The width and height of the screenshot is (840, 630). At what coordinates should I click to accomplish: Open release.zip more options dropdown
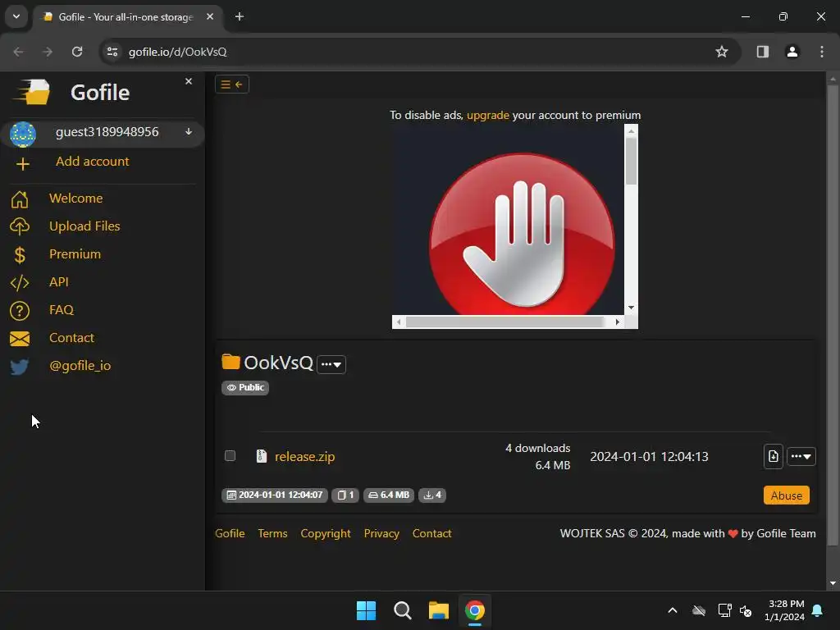click(x=801, y=456)
